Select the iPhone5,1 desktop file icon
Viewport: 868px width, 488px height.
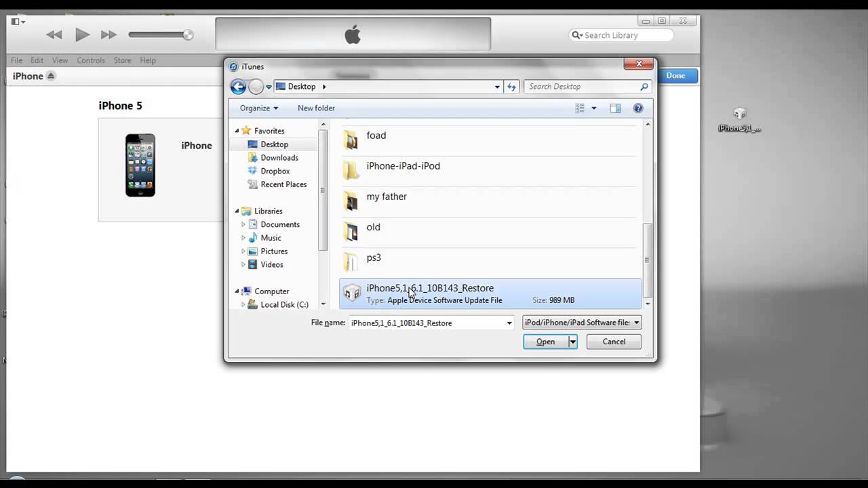[739, 120]
